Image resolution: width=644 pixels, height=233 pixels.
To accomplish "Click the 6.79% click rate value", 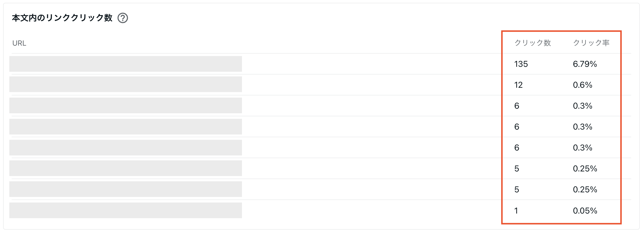I will (585, 64).
